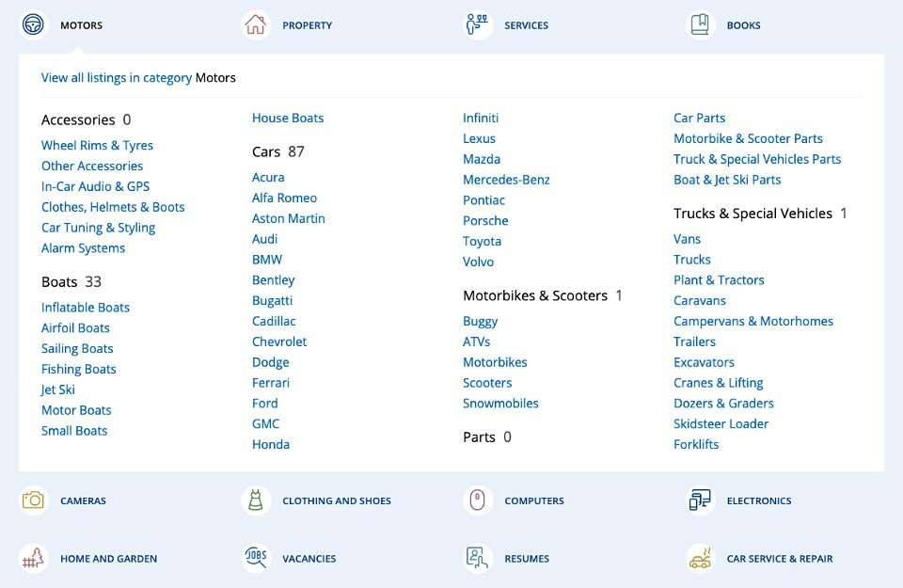Browse Mercedes-Benz cars

coord(506,180)
